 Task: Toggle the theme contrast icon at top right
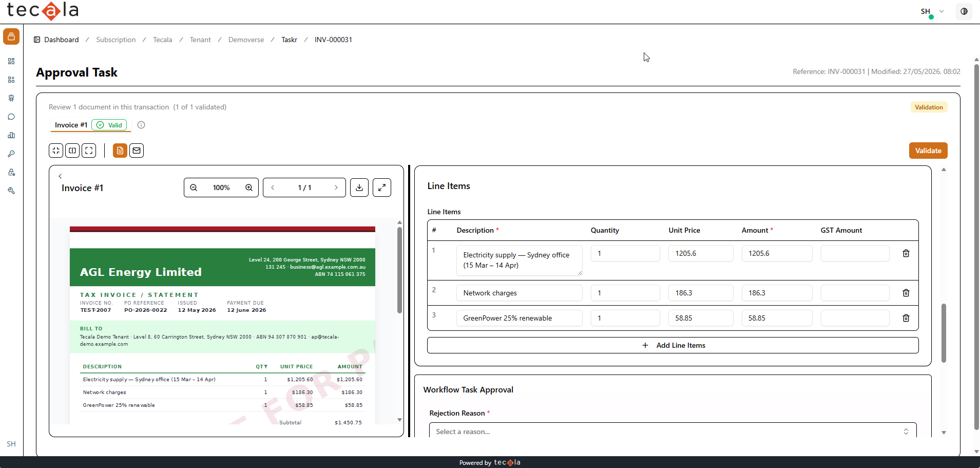(x=964, y=11)
